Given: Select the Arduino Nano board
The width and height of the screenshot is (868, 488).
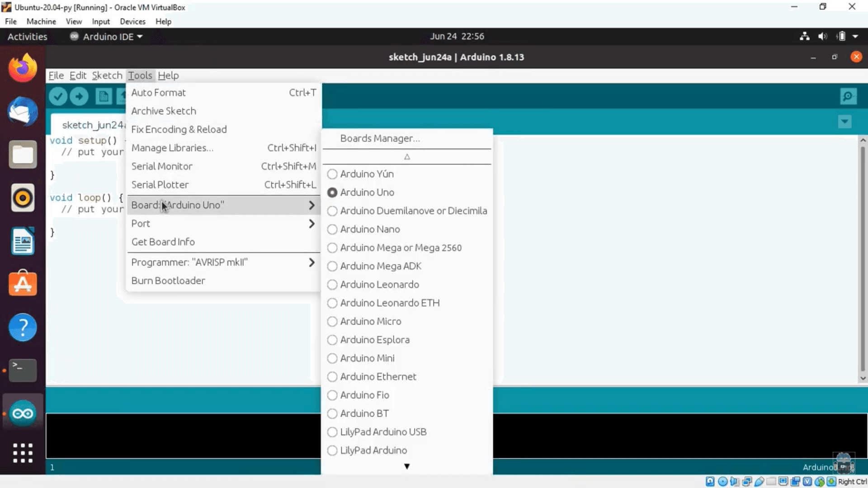Looking at the screenshot, I should pyautogui.click(x=407, y=230).
